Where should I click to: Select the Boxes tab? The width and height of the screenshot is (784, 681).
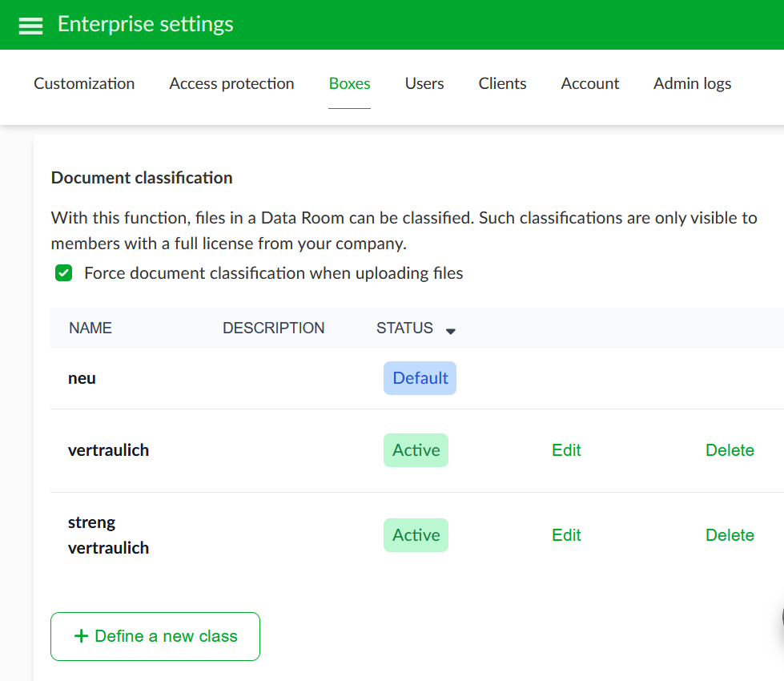click(349, 83)
